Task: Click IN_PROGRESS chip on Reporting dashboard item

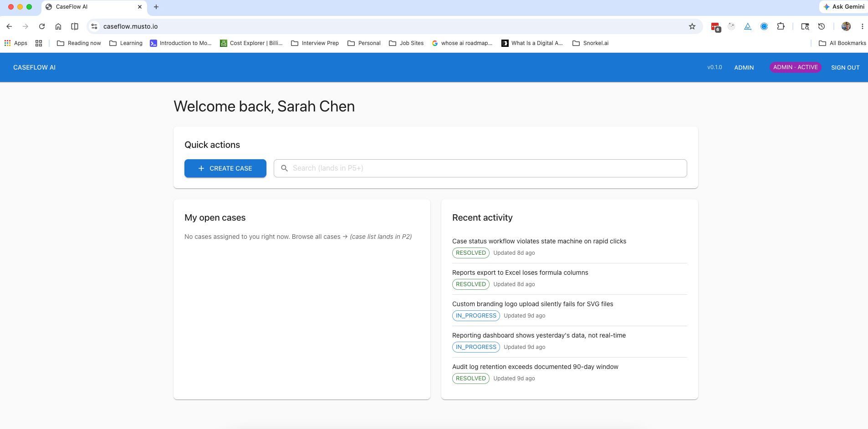Action: 476,347
